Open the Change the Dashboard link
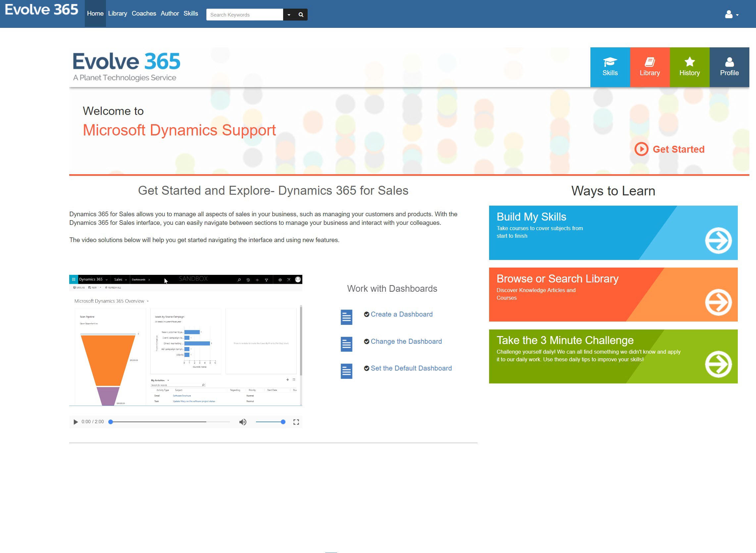This screenshot has height=553, width=756. (406, 341)
